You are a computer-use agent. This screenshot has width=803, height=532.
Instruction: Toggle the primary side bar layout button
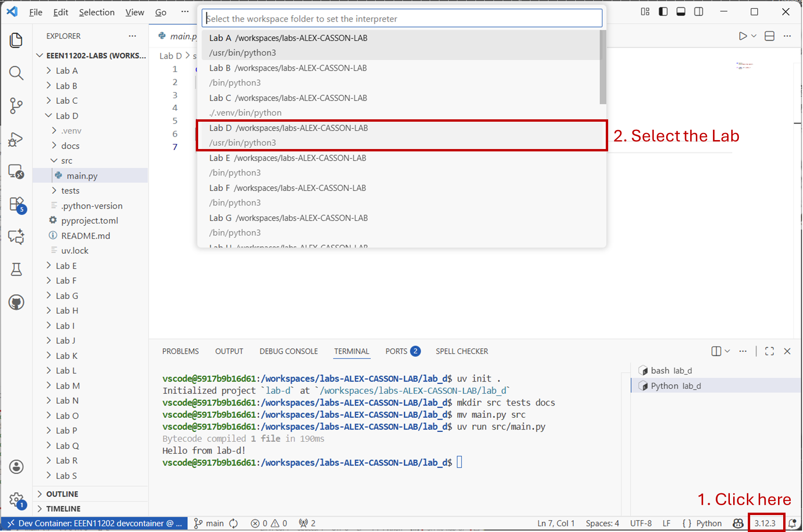coord(663,12)
